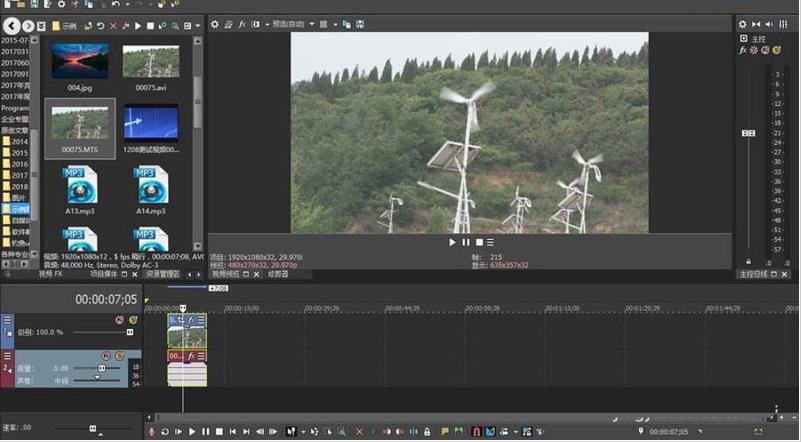Open audio track 2 hamburger menu
This screenshot has height=442, width=801.
click(x=8, y=356)
